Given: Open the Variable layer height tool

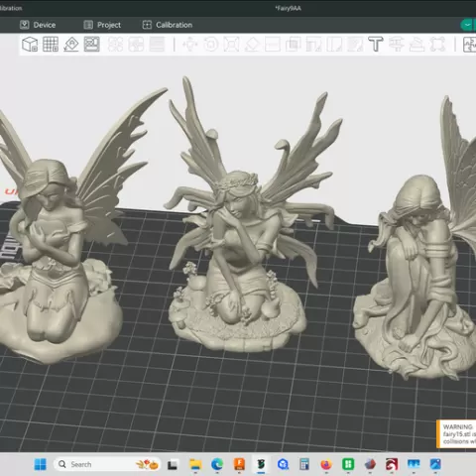Looking at the screenshot, I should click(x=157, y=45).
